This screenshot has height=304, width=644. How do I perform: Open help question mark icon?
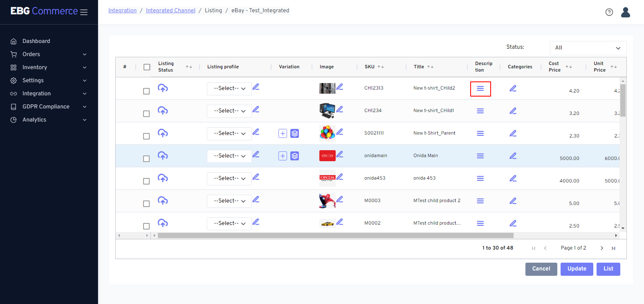[609, 12]
